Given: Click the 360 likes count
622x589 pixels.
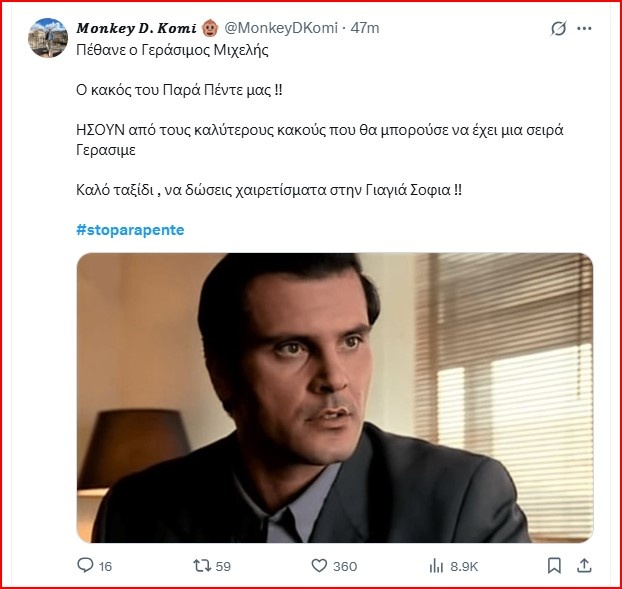Looking at the screenshot, I should [345, 567].
